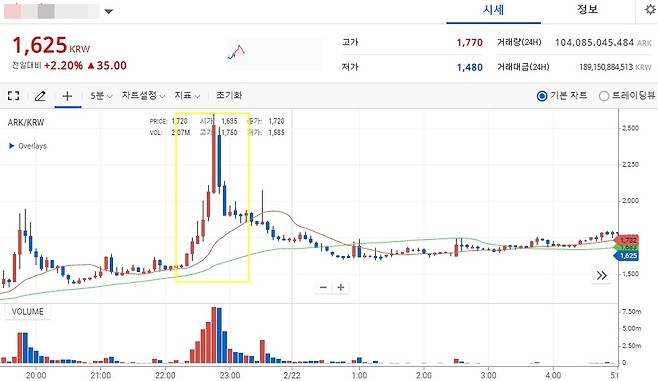The width and height of the screenshot is (658, 381).
Task: Click the 24H volume 104,085,045.484 ARK
Action: [603, 42]
